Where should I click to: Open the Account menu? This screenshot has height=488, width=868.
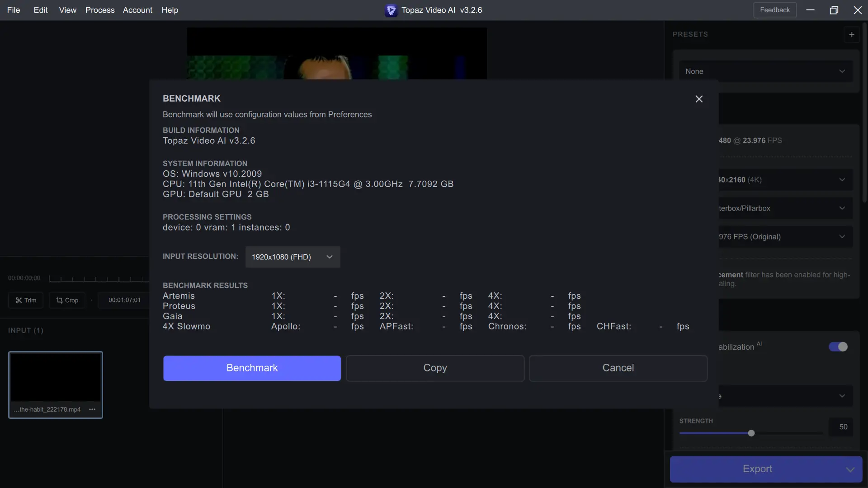tap(137, 10)
